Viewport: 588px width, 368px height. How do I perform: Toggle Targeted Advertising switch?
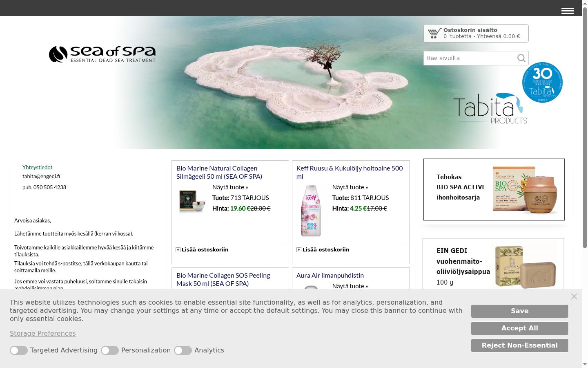[x=19, y=350]
